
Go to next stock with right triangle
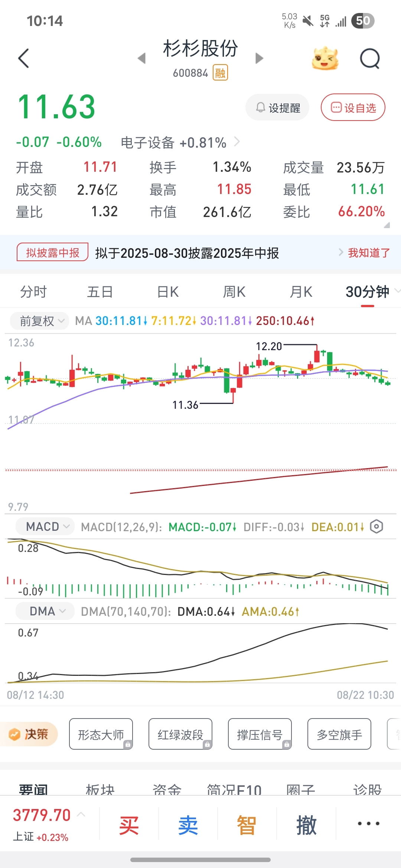260,58
